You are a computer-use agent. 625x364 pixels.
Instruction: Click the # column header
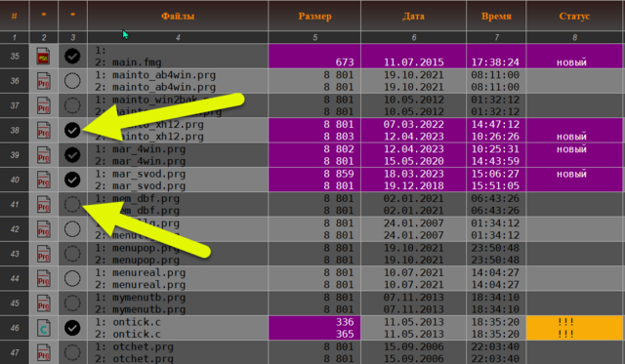pos(15,17)
